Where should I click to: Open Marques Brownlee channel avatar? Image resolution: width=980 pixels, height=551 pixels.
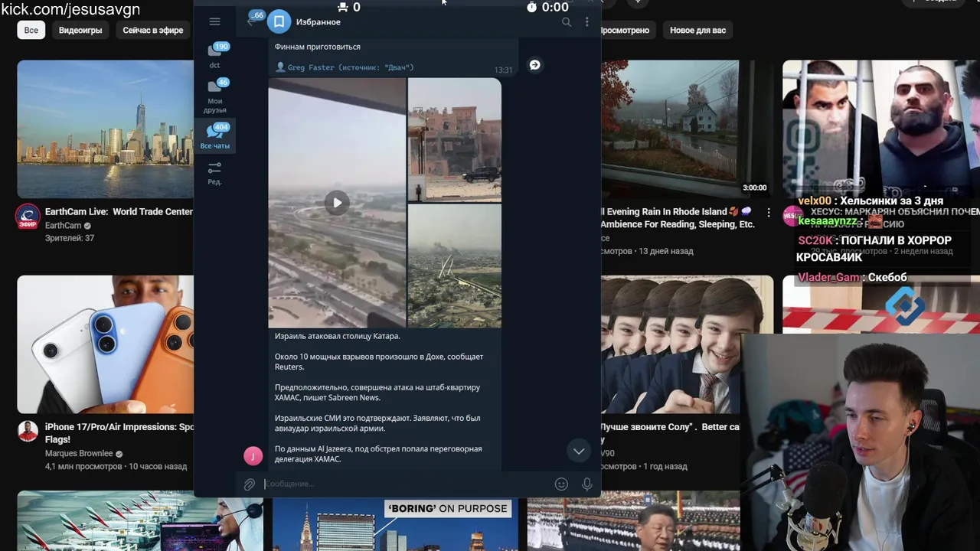click(x=28, y=432)
